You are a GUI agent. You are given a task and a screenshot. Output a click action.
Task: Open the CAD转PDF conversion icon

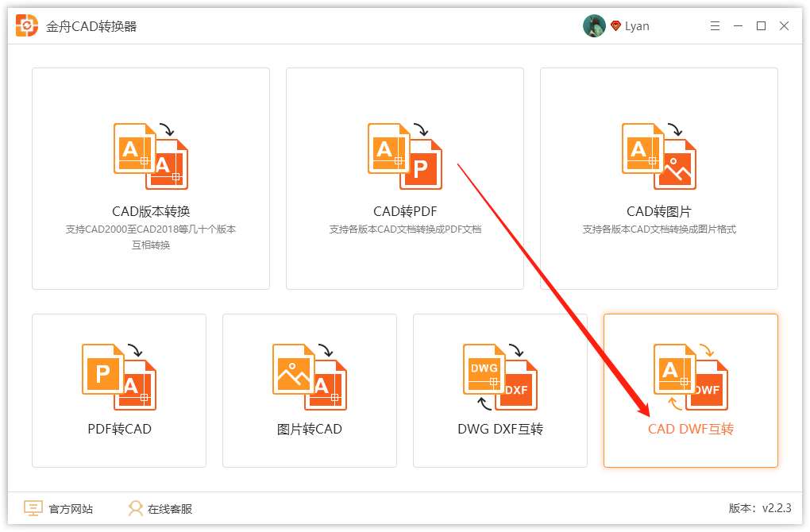coord(405,156)
